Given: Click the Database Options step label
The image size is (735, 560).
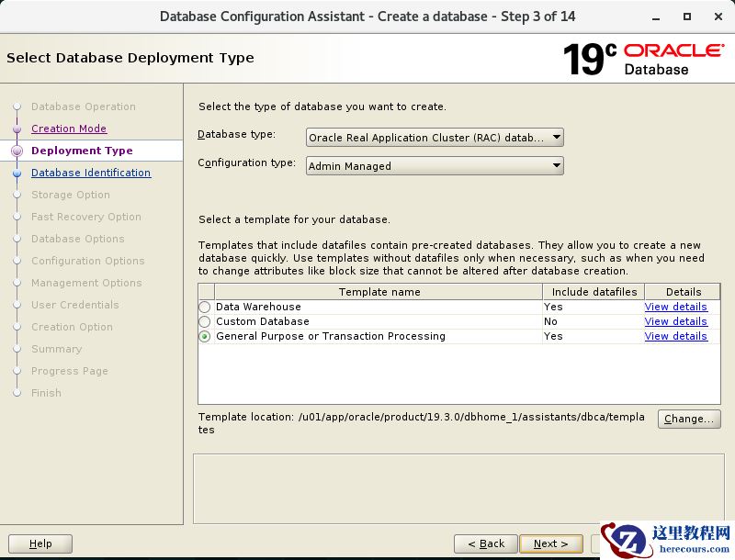Looking at the screenshot, I should coord(78,239).
